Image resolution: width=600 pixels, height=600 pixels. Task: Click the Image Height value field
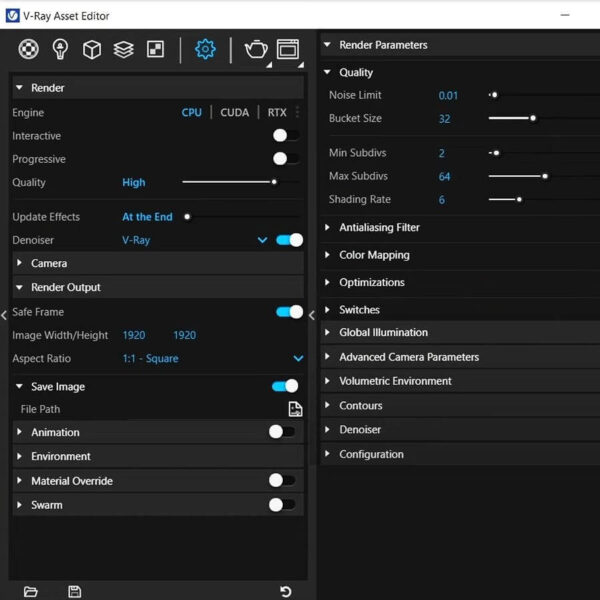pos(184,335)
